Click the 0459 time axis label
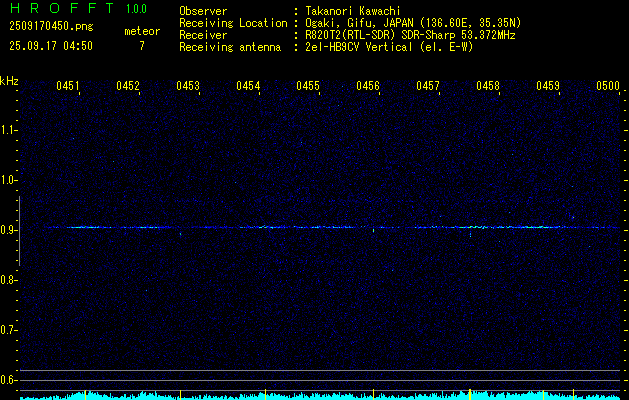 (x=548, y=86)
